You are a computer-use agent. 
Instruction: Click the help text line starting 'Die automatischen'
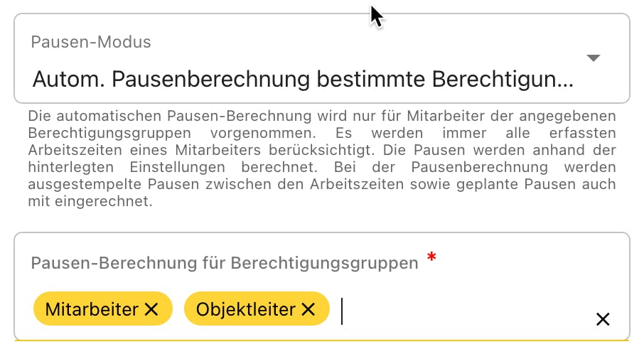coord(322,116)
